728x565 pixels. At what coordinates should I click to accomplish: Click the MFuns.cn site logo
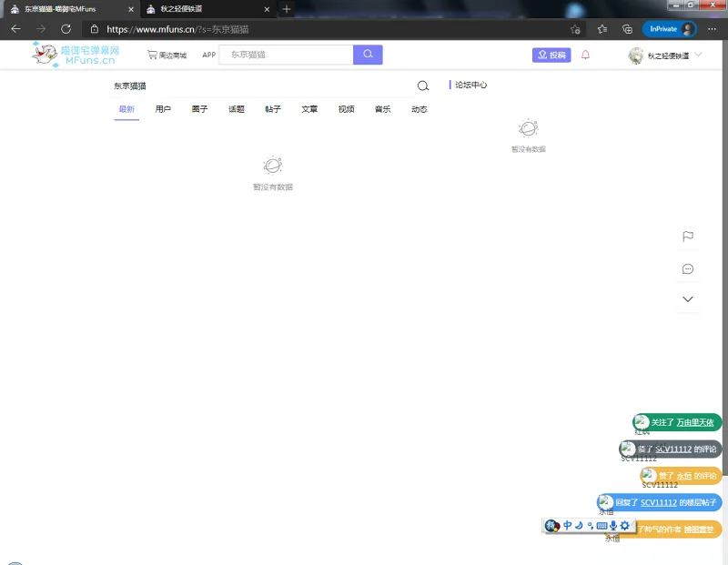coord(76,55)
